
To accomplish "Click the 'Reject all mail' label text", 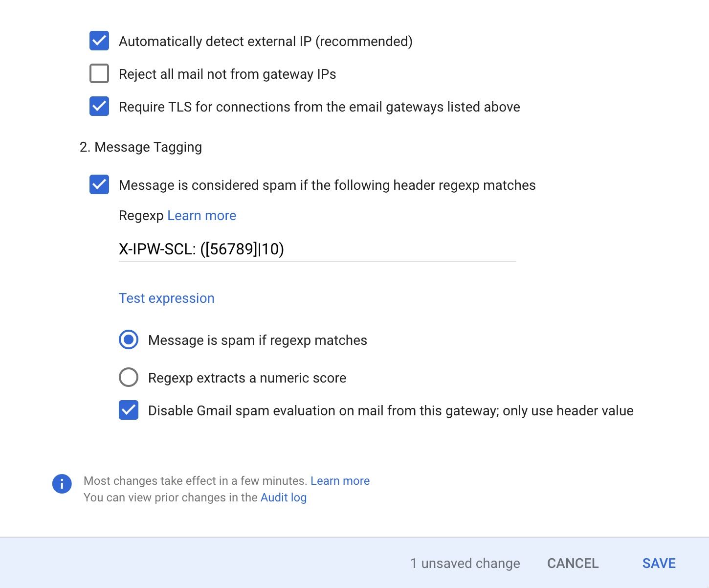I will point(227,74).
